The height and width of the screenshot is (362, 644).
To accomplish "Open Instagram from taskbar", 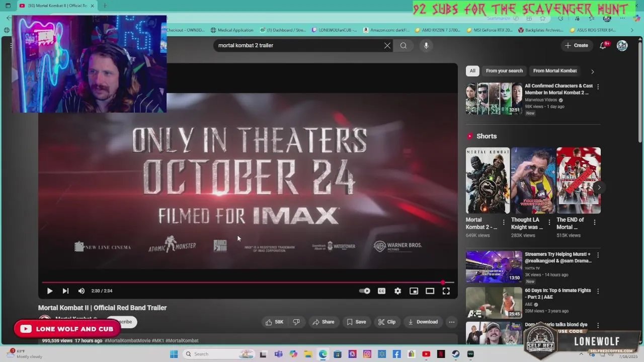I will coord(367,354).
